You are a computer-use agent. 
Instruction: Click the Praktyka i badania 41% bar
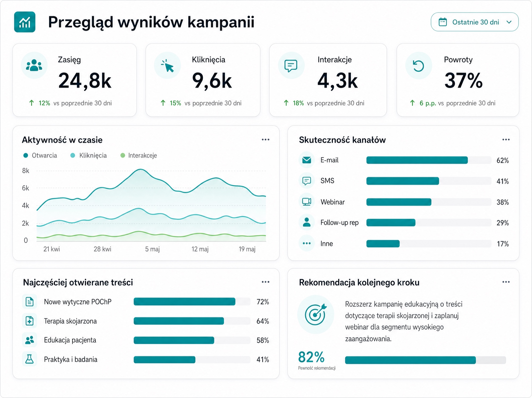pyautogui.click(x=192, y=359)
